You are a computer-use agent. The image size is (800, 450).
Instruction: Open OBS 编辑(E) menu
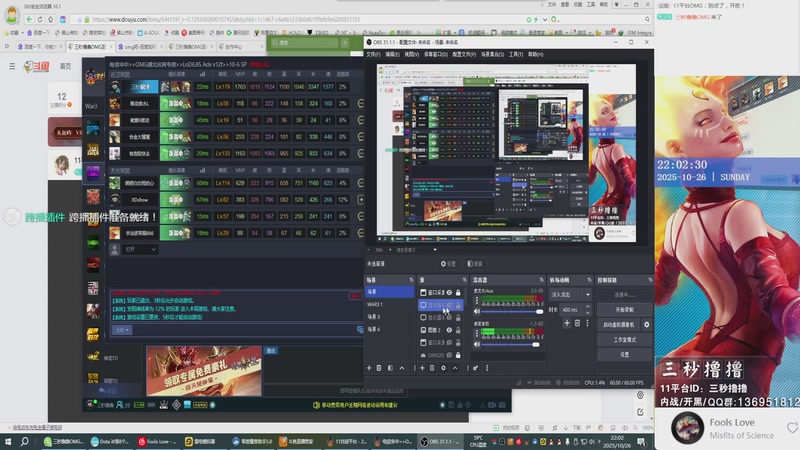392,54
